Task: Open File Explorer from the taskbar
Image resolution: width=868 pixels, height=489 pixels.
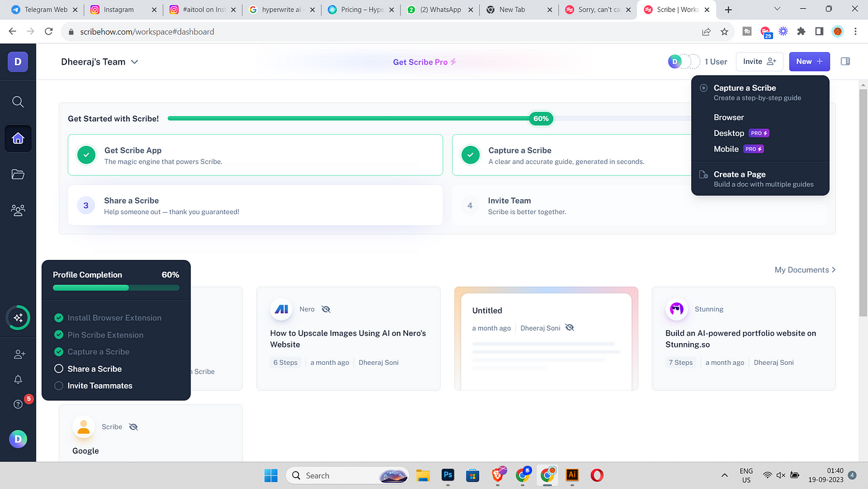Action: tap(423, 475)
